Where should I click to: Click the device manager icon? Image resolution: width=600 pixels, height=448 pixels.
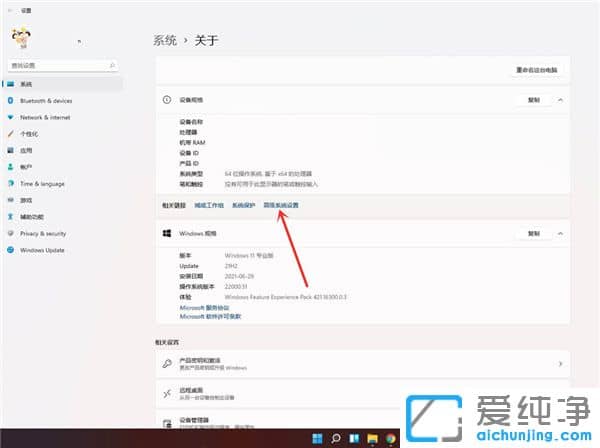pyautogui.click(x=167, y=424)
